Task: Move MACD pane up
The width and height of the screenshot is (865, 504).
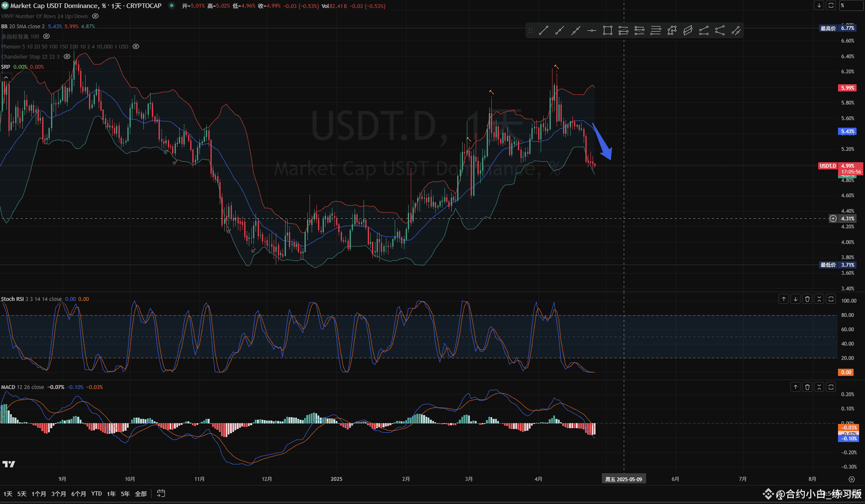Action: pyautogui.click(x=795, y=387)
